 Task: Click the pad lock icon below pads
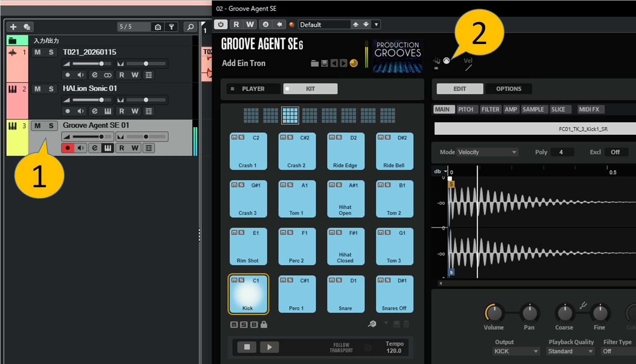click(264, 325)
